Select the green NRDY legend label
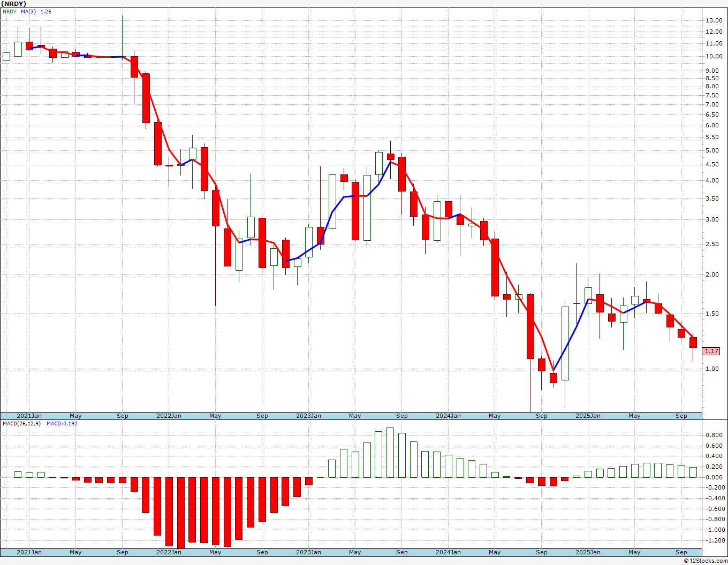 (x=10, y=11)
